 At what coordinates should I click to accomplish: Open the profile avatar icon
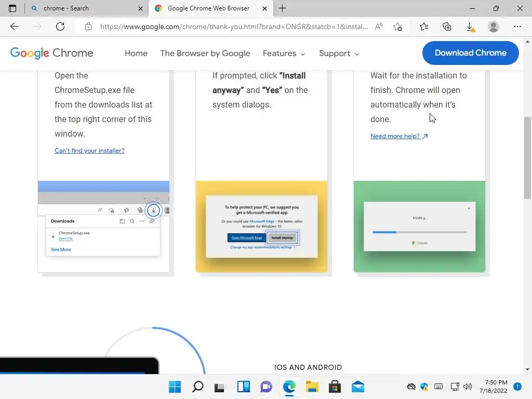tap(494, 26)
